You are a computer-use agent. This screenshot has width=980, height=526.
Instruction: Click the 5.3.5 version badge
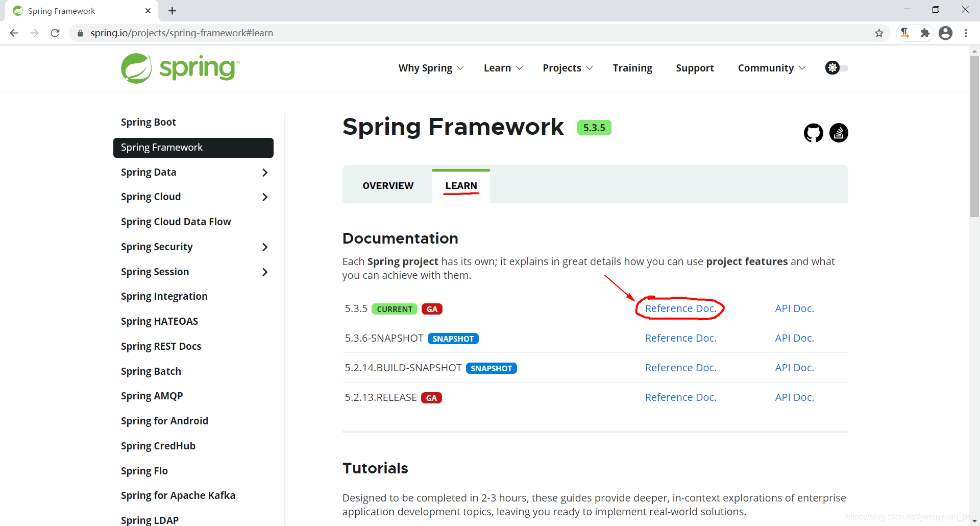click(594, 128)
